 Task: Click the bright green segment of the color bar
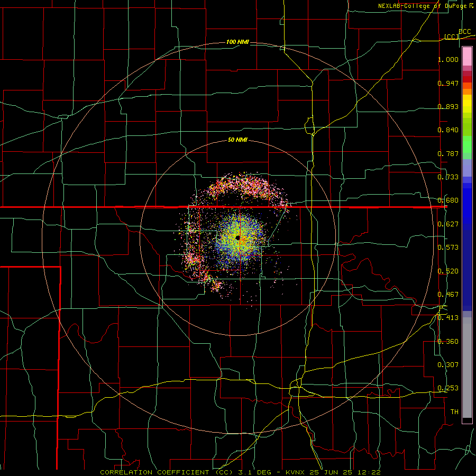[x=467, y=144]
